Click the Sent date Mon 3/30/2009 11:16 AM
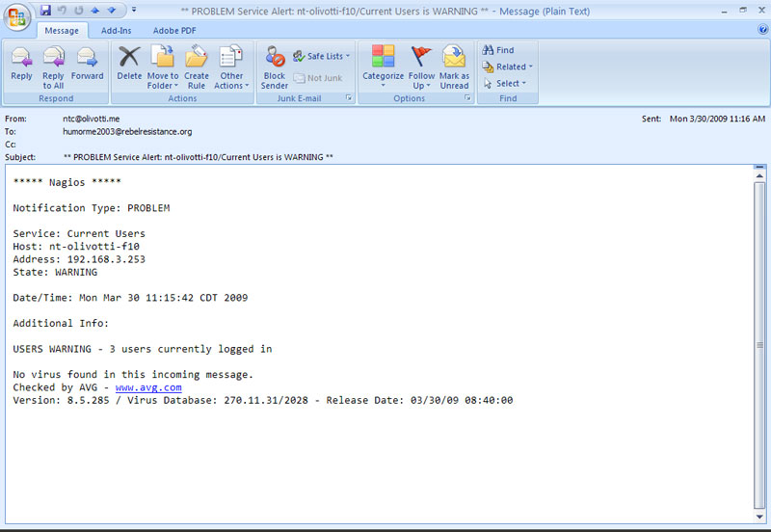Image resolution: width=771 pixels, height=532 pixels. 717,119
